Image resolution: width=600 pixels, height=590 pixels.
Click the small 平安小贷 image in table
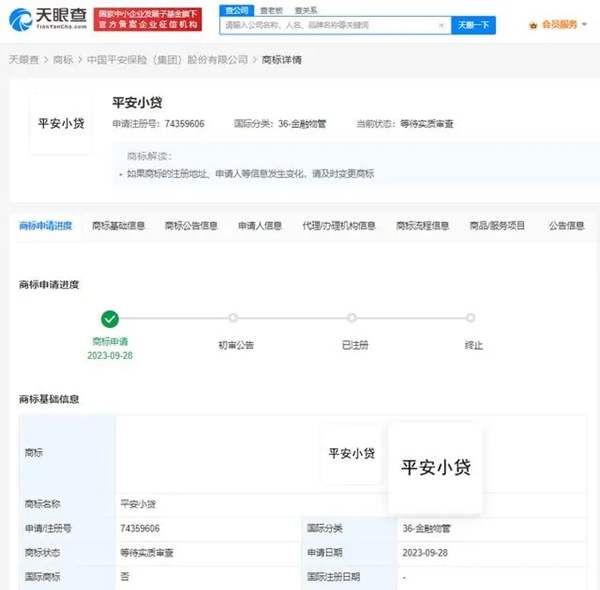pos(352,454)
